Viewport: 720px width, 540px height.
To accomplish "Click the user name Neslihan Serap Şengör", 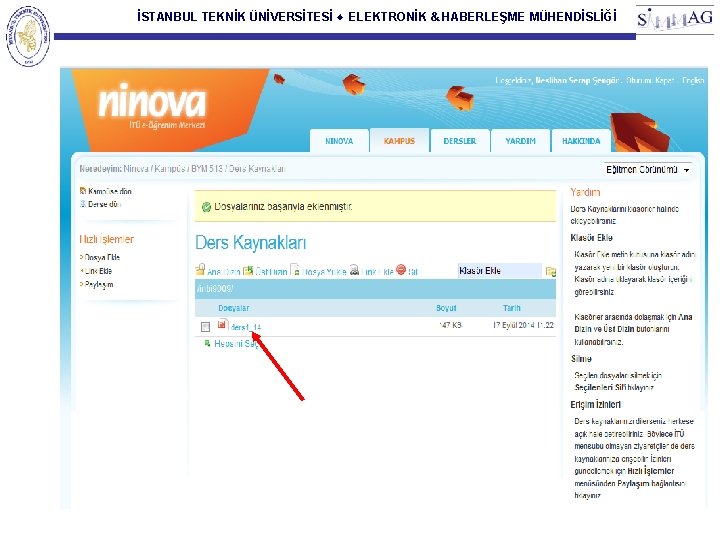I will (x=578, y=80).
